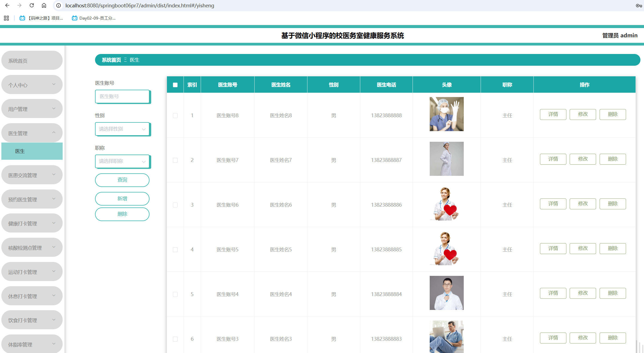Click the 查询 search button

point(122,180)
